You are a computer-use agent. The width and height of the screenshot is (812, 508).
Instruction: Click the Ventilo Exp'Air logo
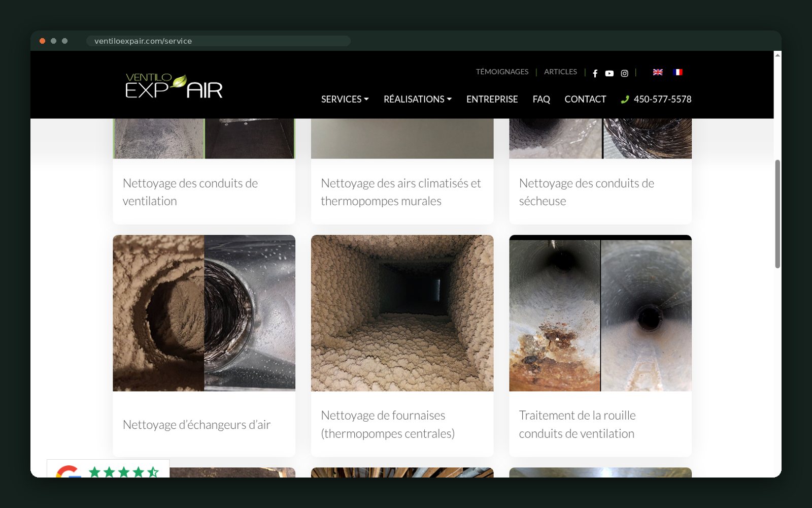(x=174, y=86)
